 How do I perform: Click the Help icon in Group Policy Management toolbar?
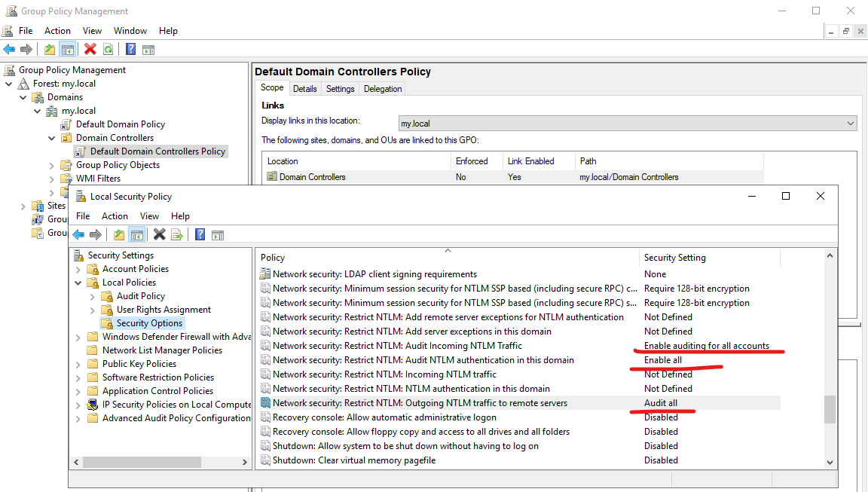[x=130, y=49]
